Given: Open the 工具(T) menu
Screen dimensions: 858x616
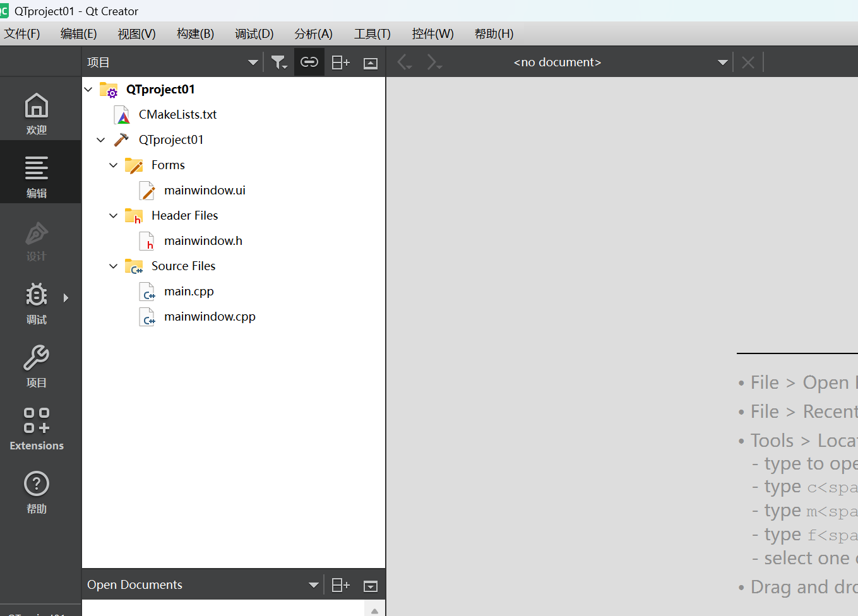Looking at the screenshot, I should tap(372, 34).
